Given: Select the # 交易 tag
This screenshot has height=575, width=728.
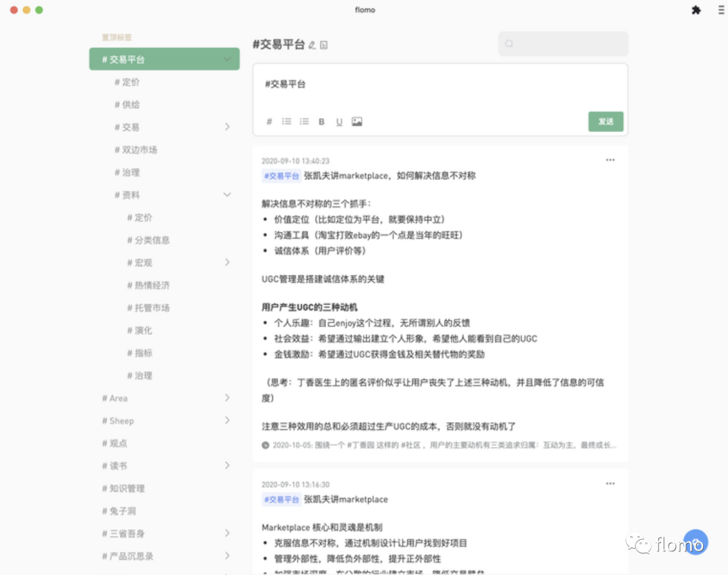Looking at the screenshot, I should [x=127, y=127].
